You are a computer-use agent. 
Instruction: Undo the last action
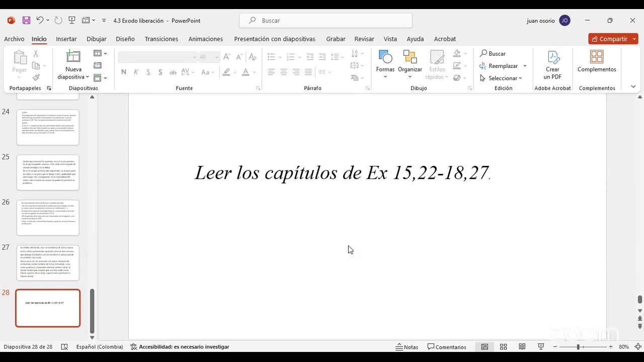(x=40, y=21)
